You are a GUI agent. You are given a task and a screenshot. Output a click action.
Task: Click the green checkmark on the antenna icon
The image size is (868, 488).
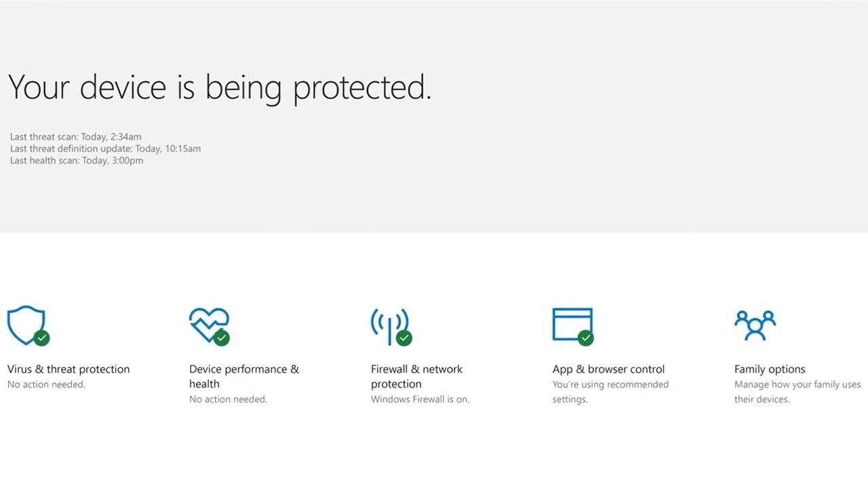404,338
